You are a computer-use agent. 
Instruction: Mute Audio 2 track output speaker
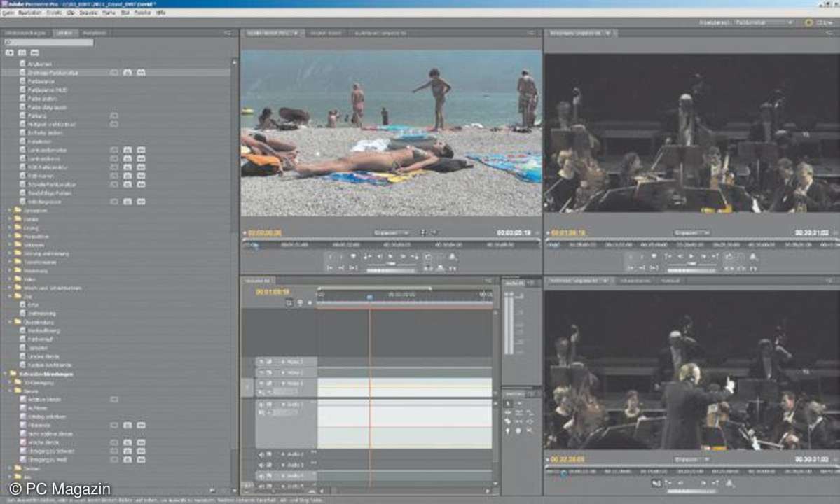pyautogui.click(x=261, y=455)
